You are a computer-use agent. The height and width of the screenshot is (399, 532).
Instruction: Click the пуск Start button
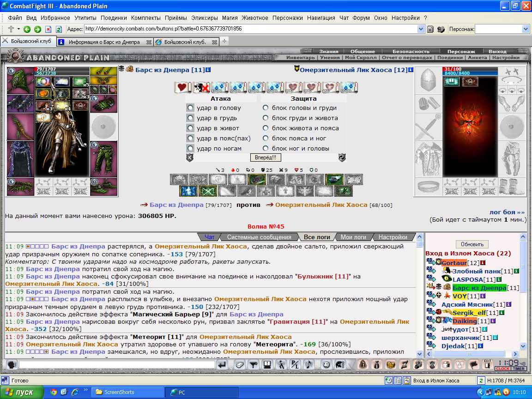pos(22,392)
